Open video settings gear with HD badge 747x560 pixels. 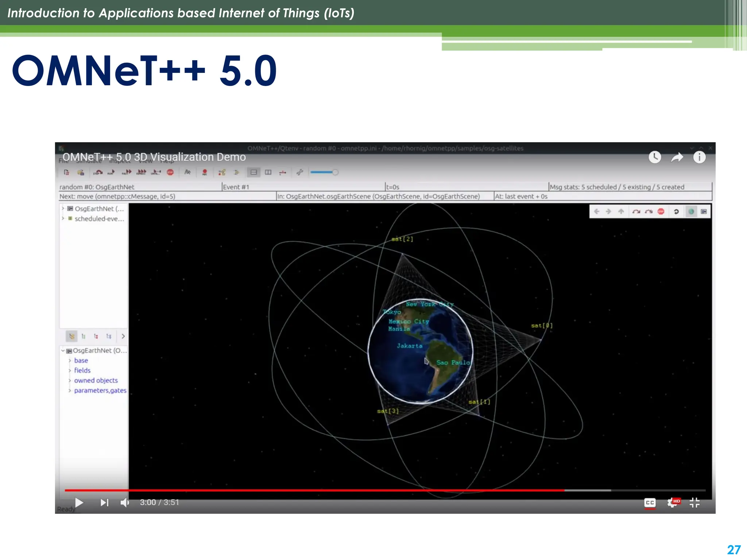tap(673, 503)
